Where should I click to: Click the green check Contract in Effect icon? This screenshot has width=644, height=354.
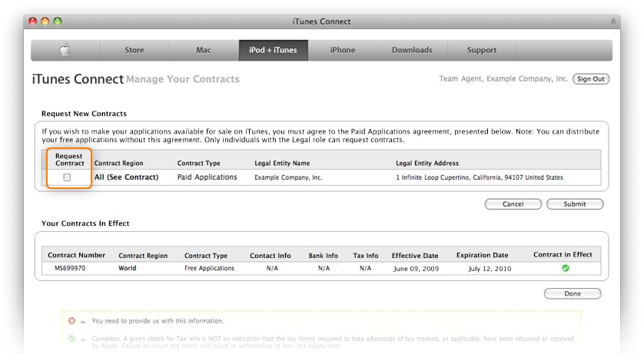pos(566,268)
